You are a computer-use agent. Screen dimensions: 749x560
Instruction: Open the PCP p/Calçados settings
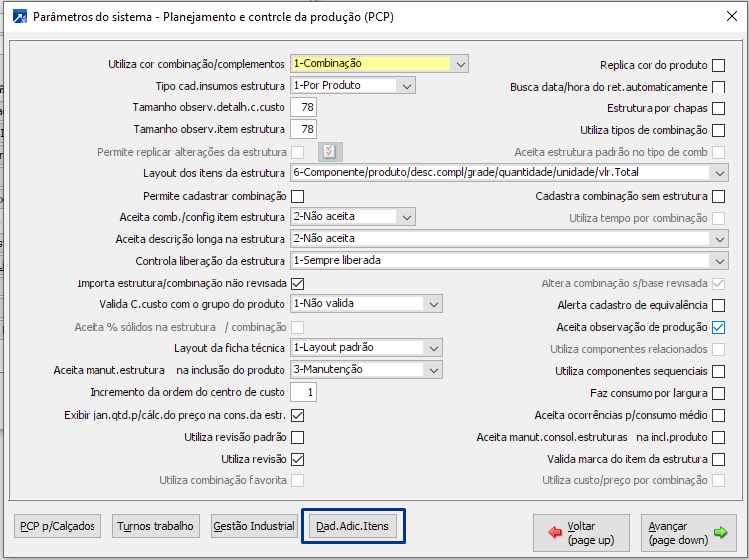[58, 526]
